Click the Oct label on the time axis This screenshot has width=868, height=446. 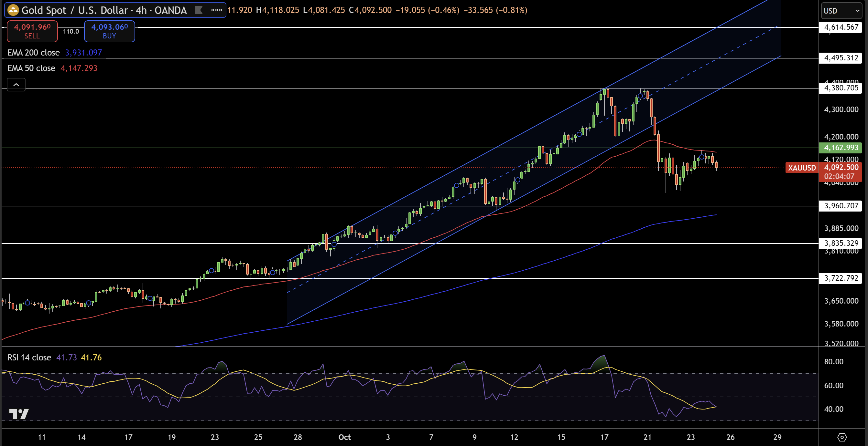click(344, 437)
